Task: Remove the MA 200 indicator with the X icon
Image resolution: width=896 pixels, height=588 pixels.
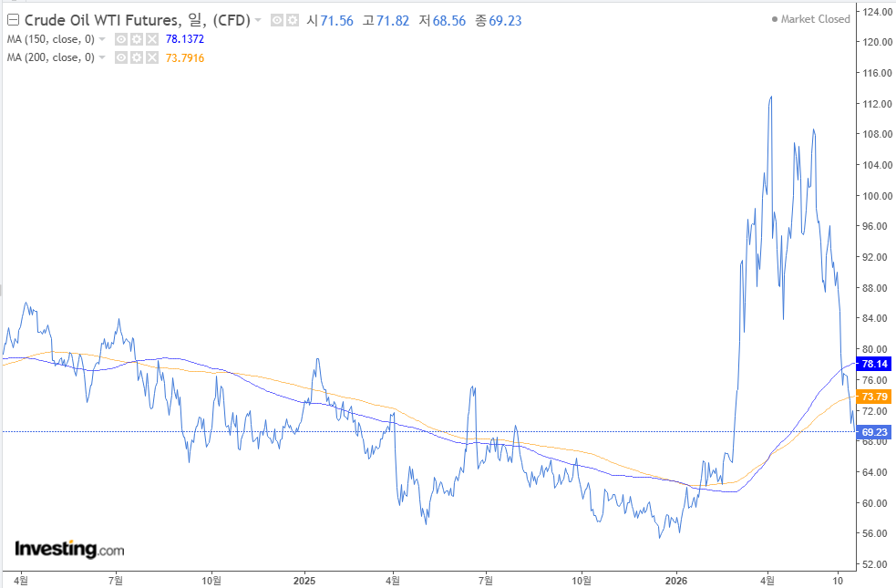Action: point(152,57)
